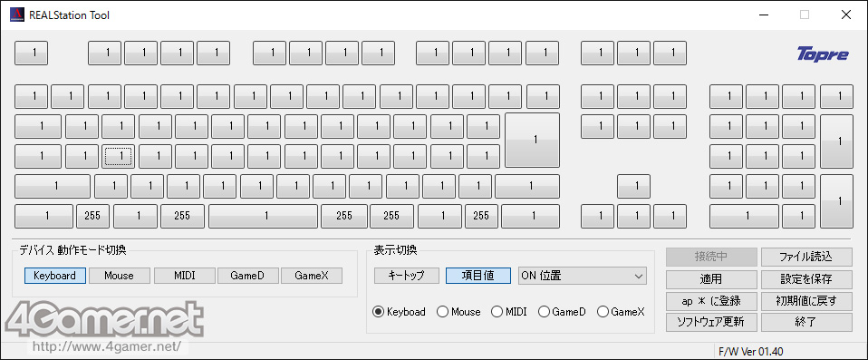Click the 設定を保存 button

[x=806, y=279]
